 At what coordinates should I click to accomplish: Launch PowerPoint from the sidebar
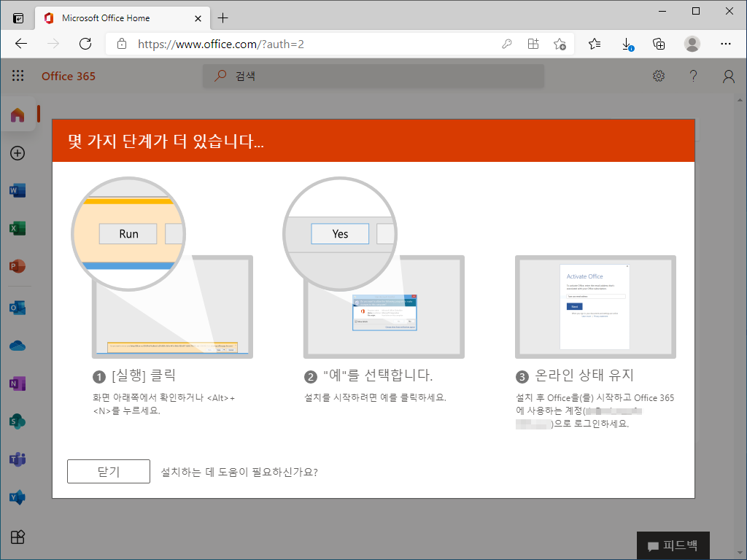click(18, 266)
